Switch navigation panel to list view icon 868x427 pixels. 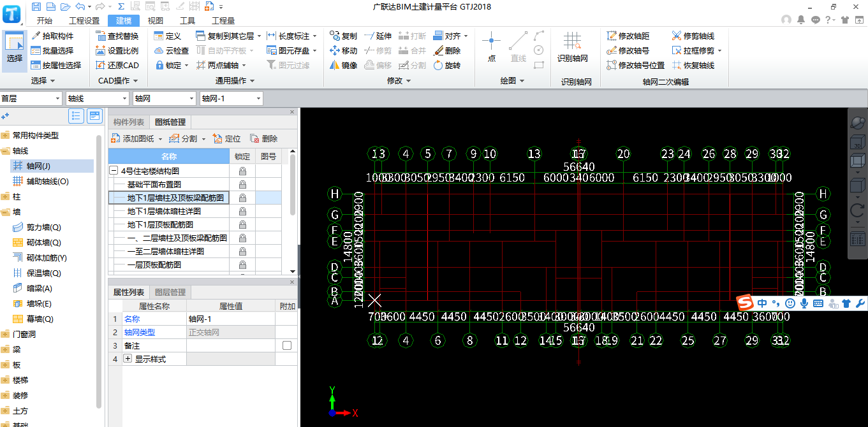click(77, 115)
